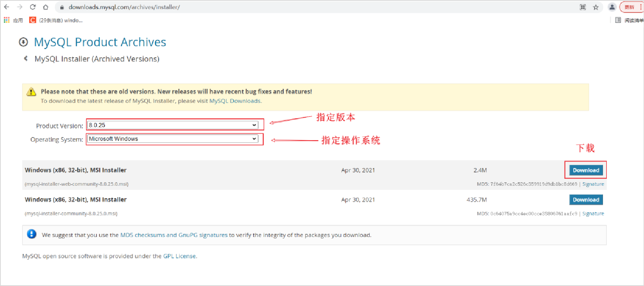Open the QR code icon in address bar
Viewport: 644px width, 286px height.
pos(583,7)
